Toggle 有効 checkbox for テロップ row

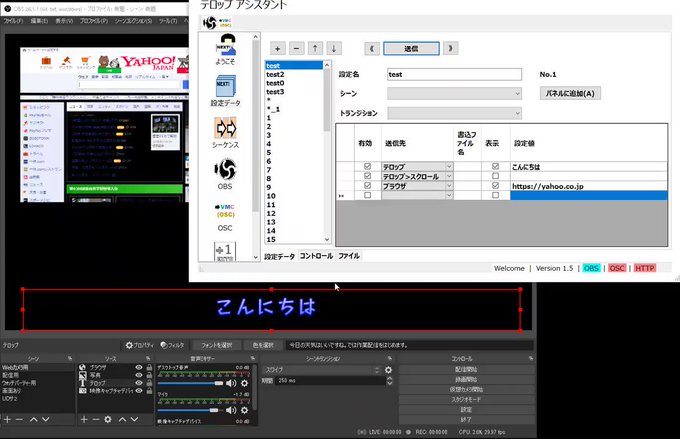(367, 166)
